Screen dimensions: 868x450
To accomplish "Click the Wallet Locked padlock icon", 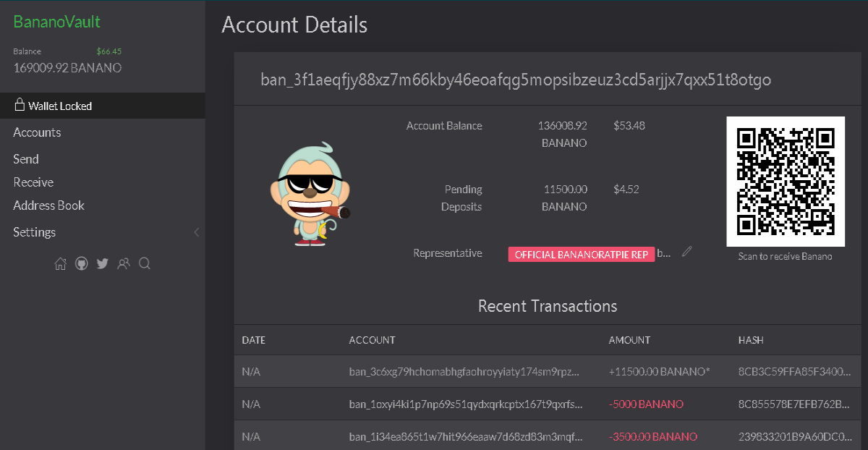I will pos(20,105).
